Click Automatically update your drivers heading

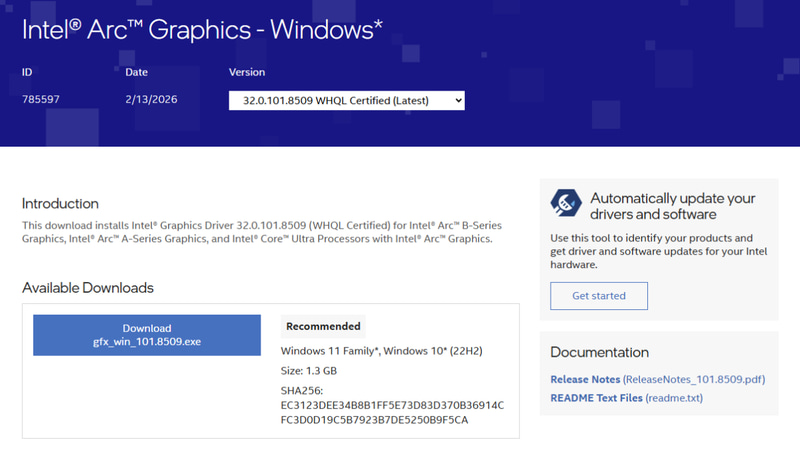click(672, 206)
